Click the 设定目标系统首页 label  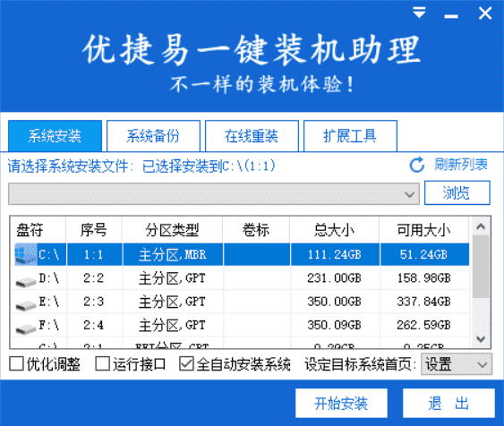360,364
